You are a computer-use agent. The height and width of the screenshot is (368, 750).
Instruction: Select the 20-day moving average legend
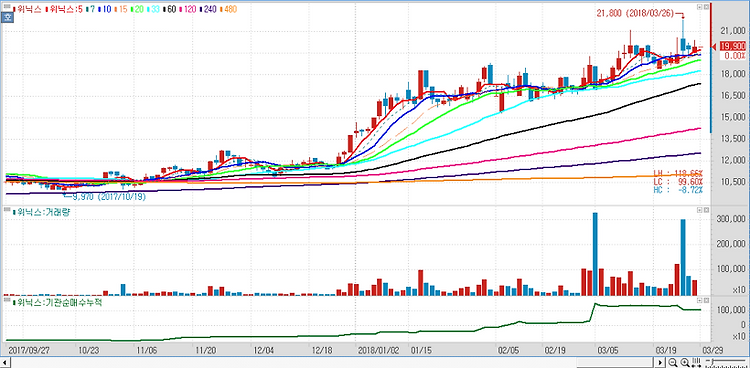137,9
